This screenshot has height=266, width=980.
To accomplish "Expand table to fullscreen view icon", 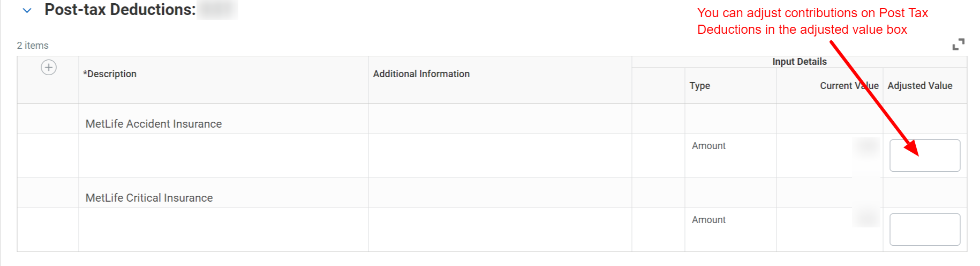I will [x=959, y=45].
